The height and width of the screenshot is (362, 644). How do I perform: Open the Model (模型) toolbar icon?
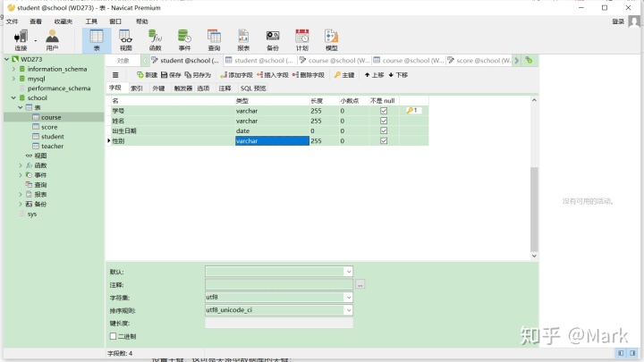point(332,40)
